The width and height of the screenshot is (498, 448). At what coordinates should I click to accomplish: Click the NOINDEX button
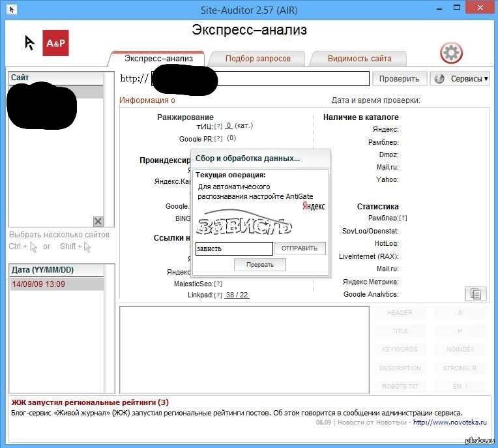460,350
